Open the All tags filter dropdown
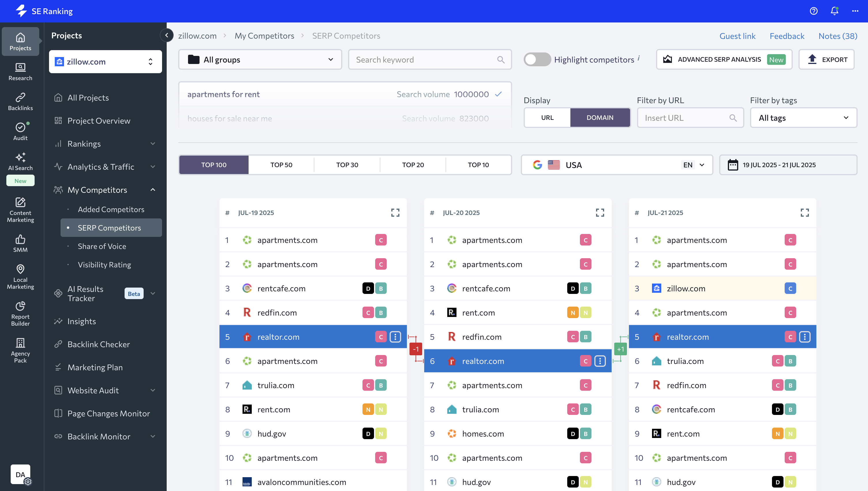 (x=803, y=118)
